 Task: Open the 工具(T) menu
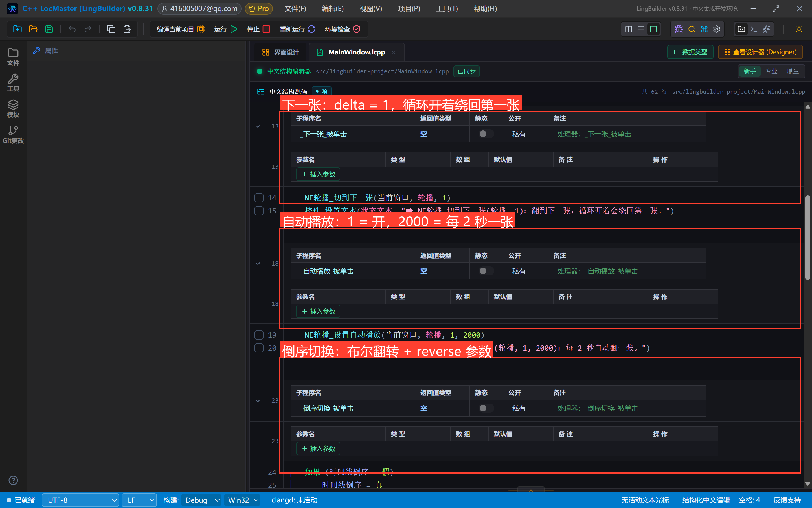coord(447,9)
